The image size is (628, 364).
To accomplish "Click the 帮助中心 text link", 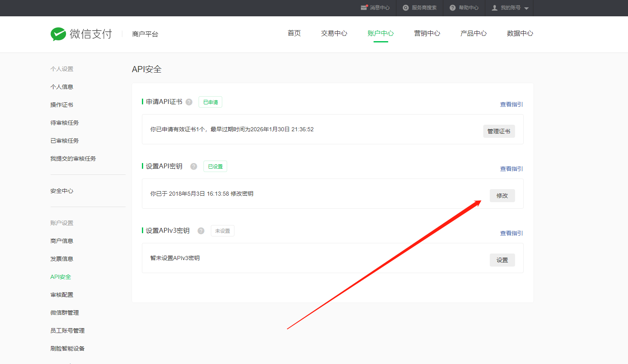I will (469, 8).
